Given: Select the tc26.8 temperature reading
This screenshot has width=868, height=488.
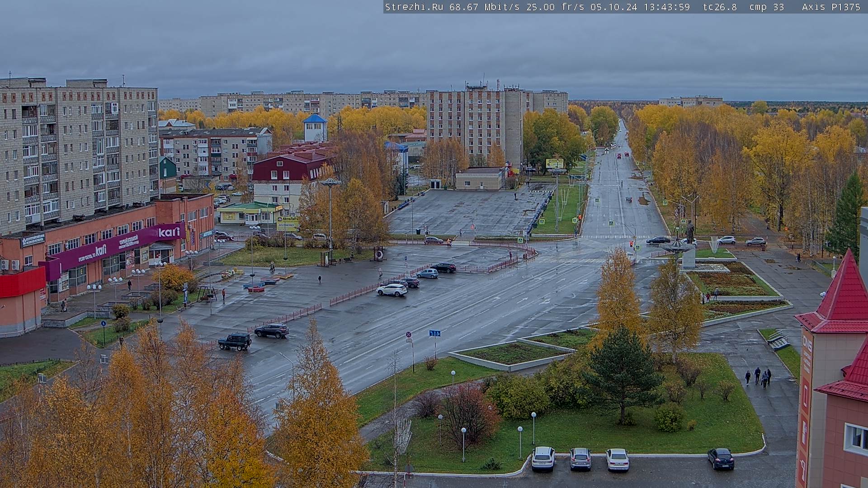Looking at the screenshot, I should click(720, 7).
